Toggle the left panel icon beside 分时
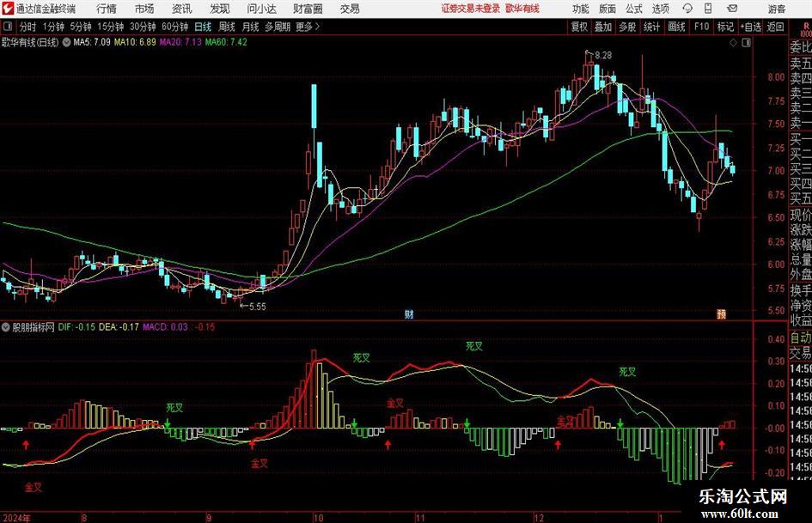812x523 pixels. coord(7,27)
